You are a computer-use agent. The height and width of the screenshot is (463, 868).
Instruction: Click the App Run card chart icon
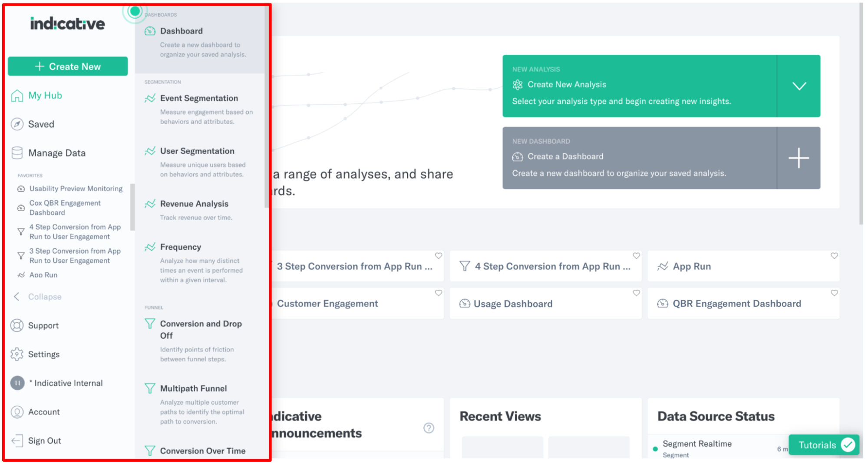pos(663,266)
